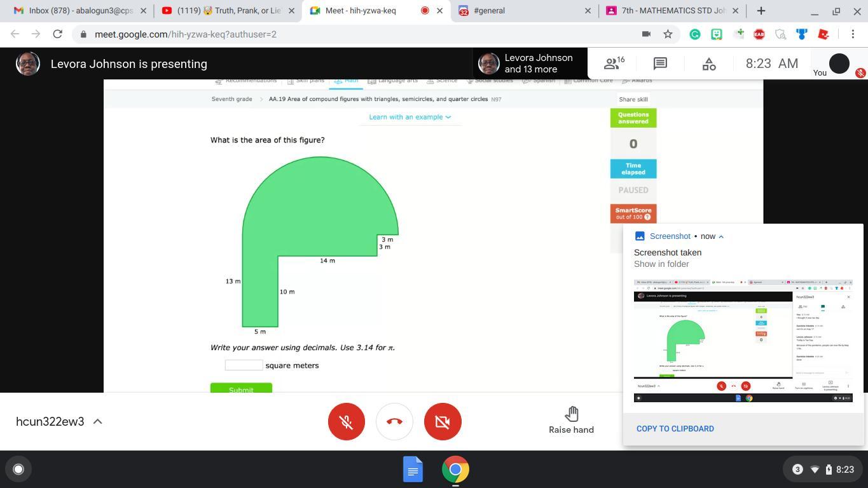
Task: Click the square meters answer field
Action: tap(244, 365)
